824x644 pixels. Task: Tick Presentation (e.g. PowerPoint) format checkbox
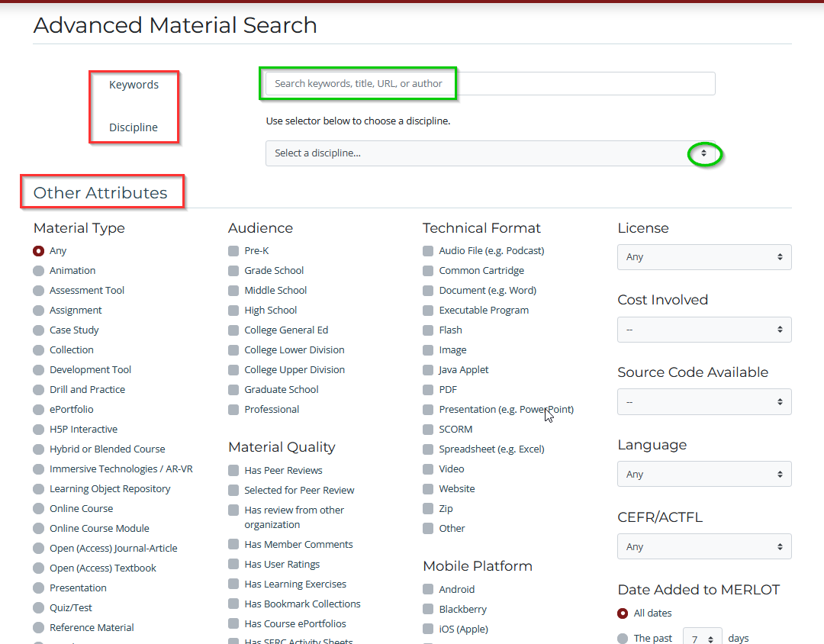click(x=428, y=410)
